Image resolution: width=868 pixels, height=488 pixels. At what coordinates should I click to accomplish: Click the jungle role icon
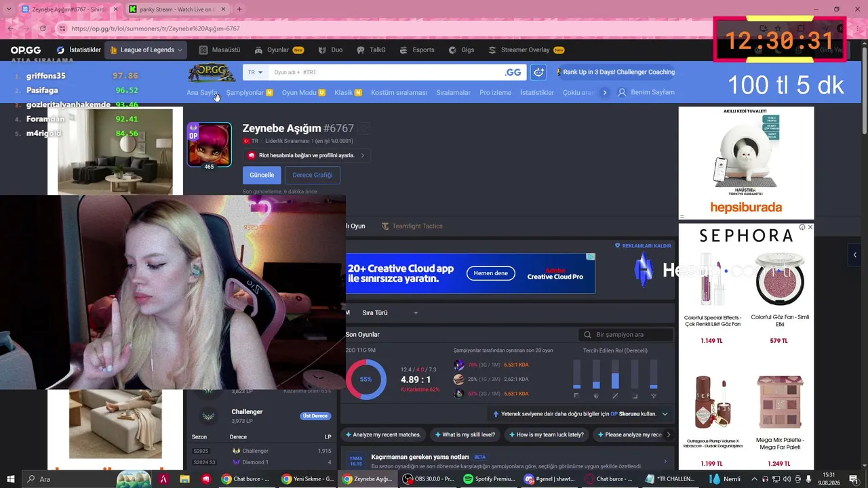coord(596,396)
